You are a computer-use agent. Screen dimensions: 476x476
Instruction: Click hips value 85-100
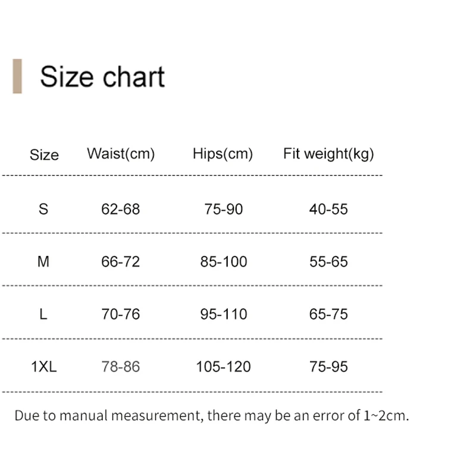coord(224,262)
